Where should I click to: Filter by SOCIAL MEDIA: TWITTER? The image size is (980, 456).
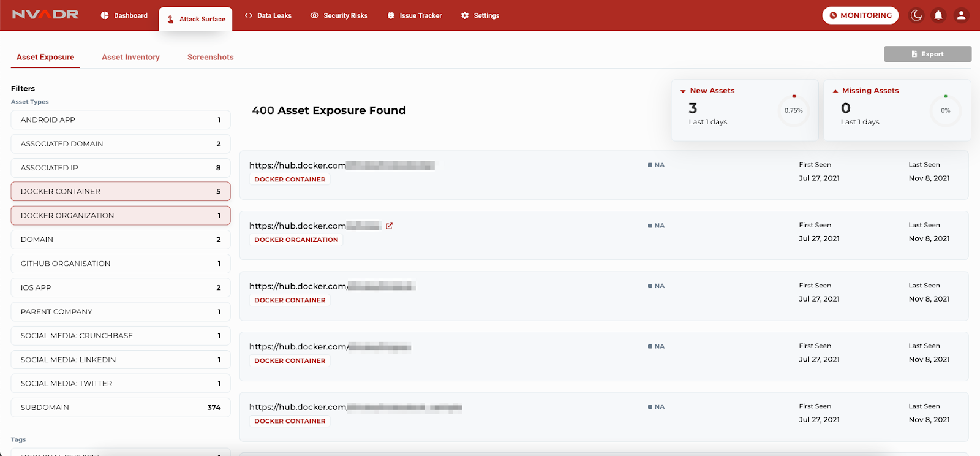pyautogui.click(x=121, y=383)
